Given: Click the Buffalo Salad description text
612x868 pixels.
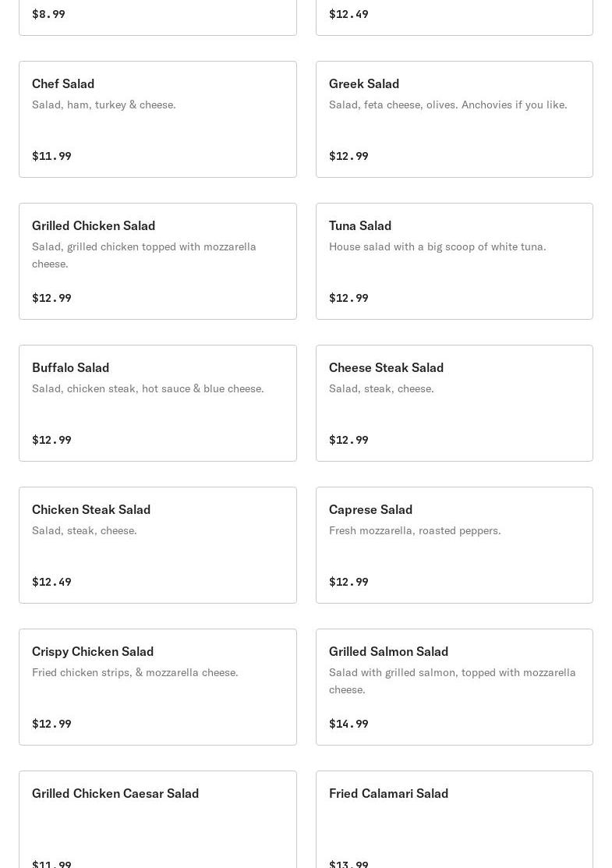Looking at the screenshot, I should click(x=147, y=388).
